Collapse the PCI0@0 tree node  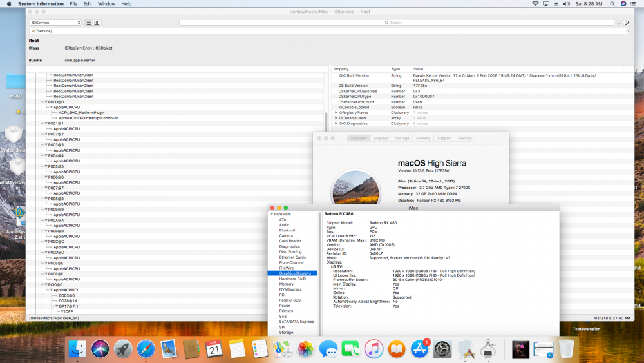[46, 284]
